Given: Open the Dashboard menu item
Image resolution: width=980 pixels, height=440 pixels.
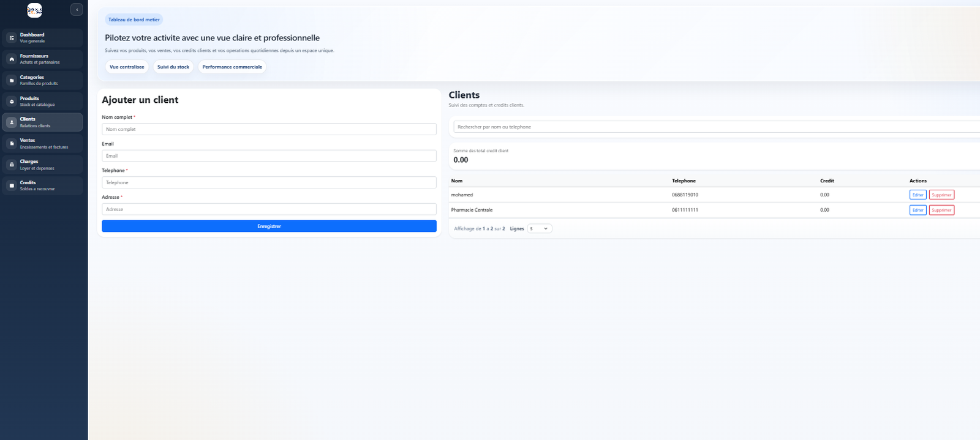Looking at the screenshot, I should [x=42, y=38].
